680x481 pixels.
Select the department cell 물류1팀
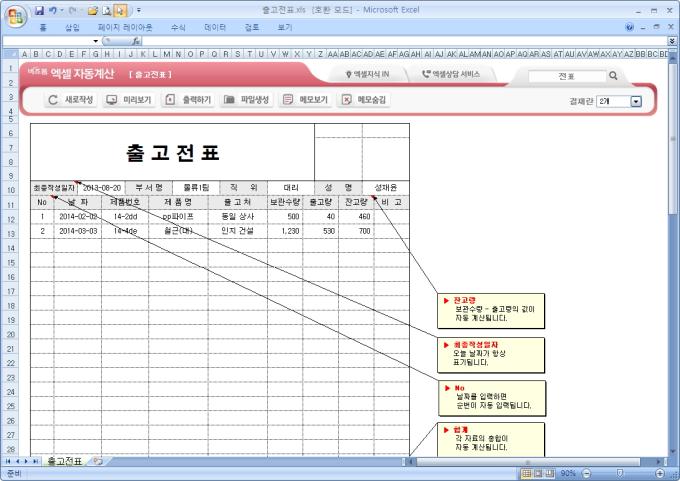(196, 188)
